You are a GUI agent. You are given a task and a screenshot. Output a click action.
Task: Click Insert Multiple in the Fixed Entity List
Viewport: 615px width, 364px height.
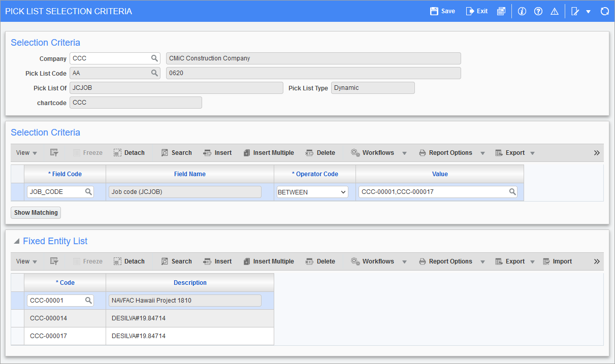[269, 261]
